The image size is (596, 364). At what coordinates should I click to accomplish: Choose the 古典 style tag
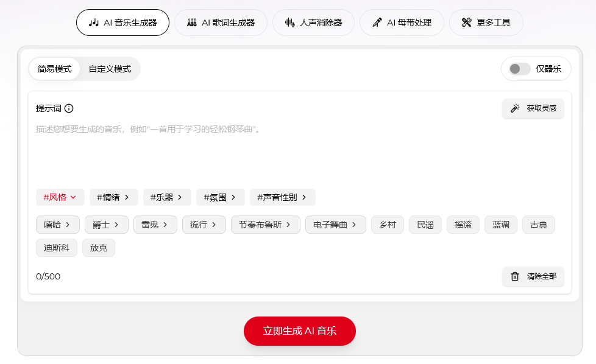(x=539, y=225)
